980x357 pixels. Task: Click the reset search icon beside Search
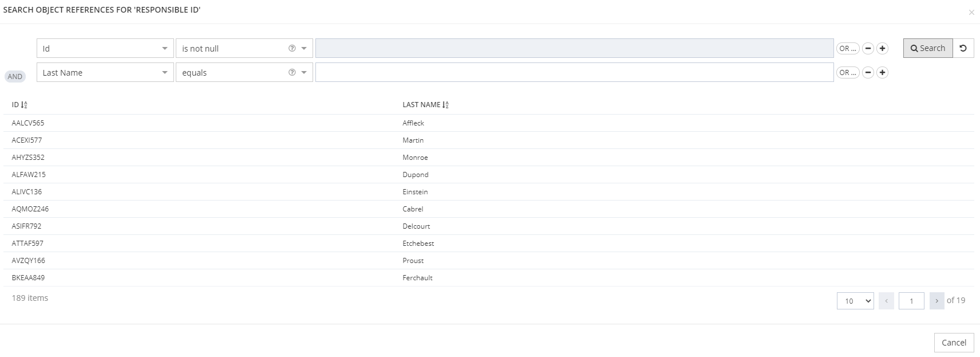click(x=963, y=48)
